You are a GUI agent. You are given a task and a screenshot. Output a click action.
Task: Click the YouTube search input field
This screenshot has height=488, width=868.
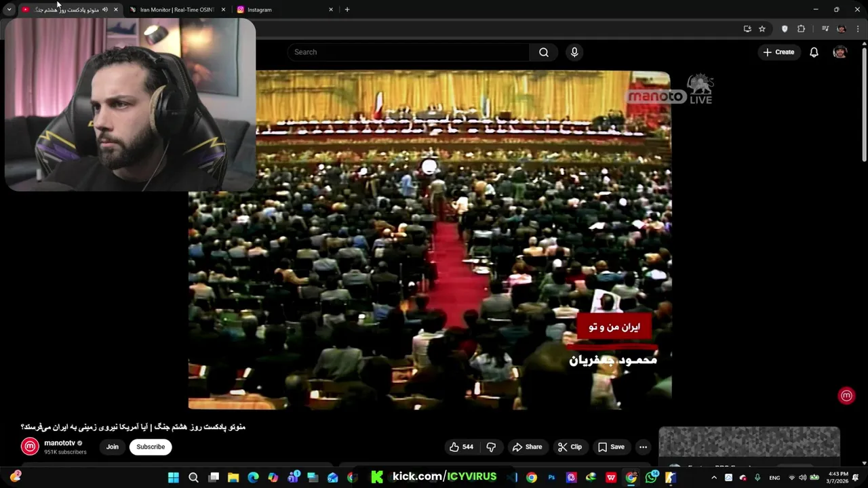click(x=408, y=52)
